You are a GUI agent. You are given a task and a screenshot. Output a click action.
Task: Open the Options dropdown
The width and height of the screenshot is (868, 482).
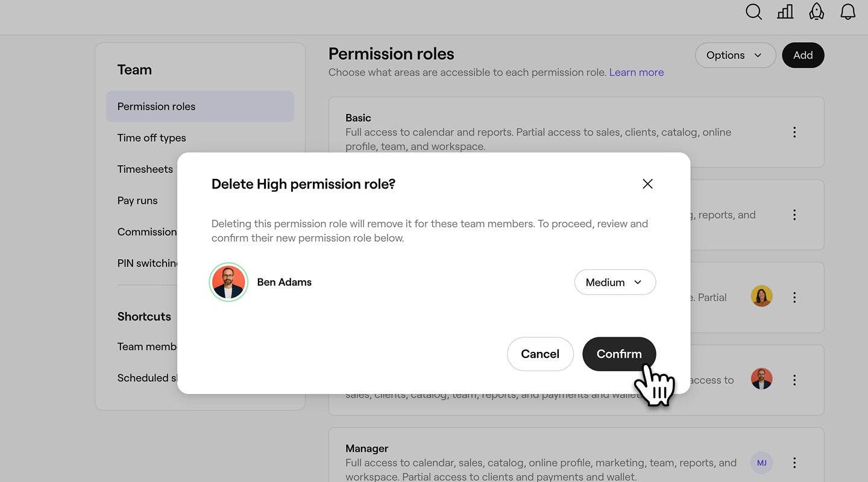coord(735,55)
